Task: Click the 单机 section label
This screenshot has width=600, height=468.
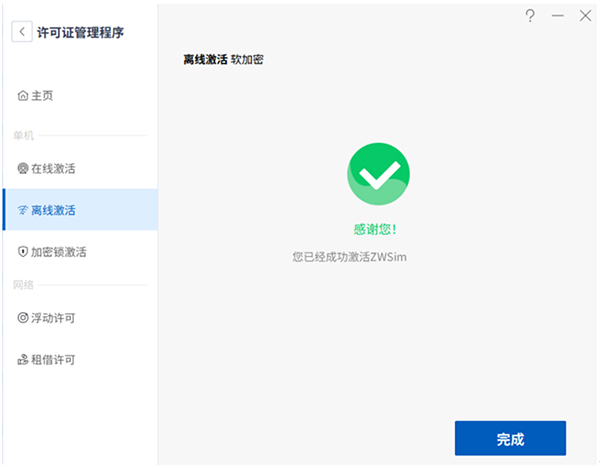Action: click(23, 135)
